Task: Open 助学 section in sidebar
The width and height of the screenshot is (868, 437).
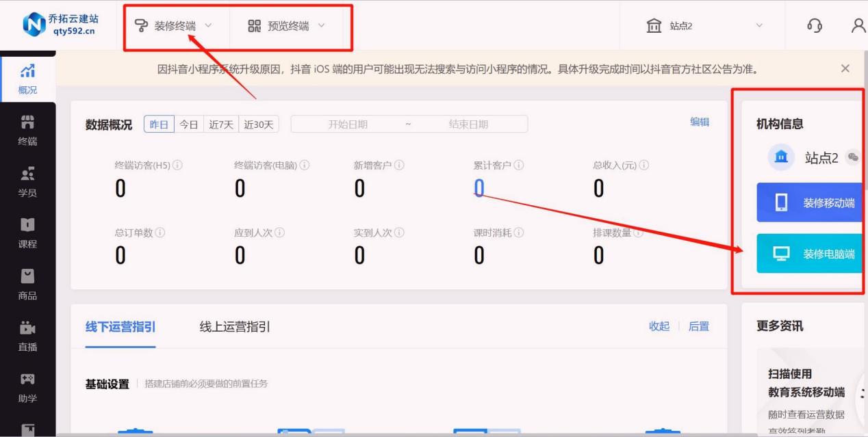Action: tap(27, 387)
